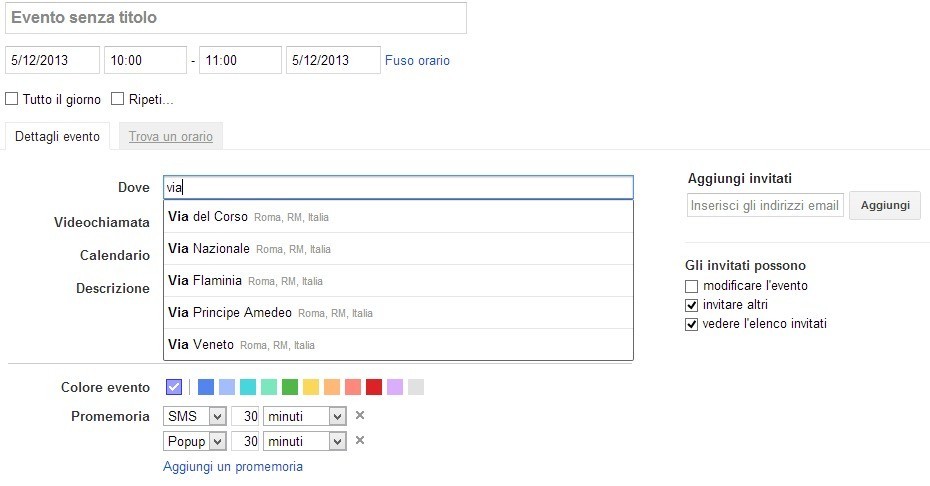The height and width of the screenshot is (486, 930).
Task: Click the Aggiungi guest button
Action: 884,205
